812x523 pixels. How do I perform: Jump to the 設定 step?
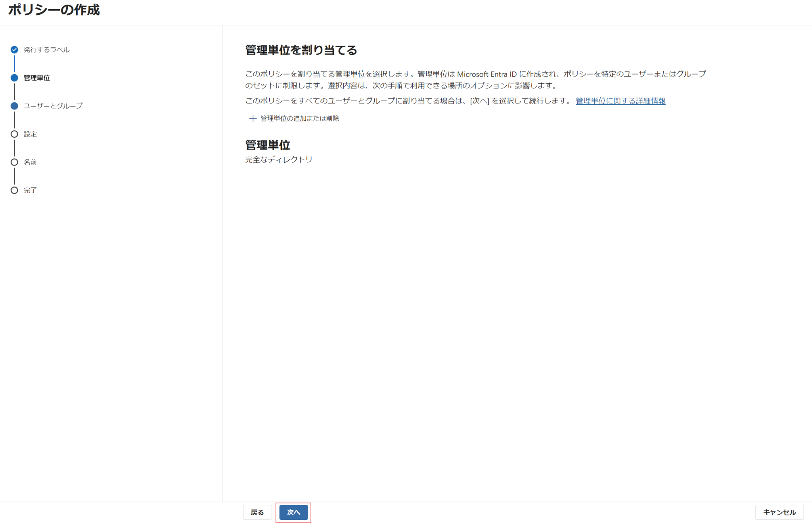(30, 134)
